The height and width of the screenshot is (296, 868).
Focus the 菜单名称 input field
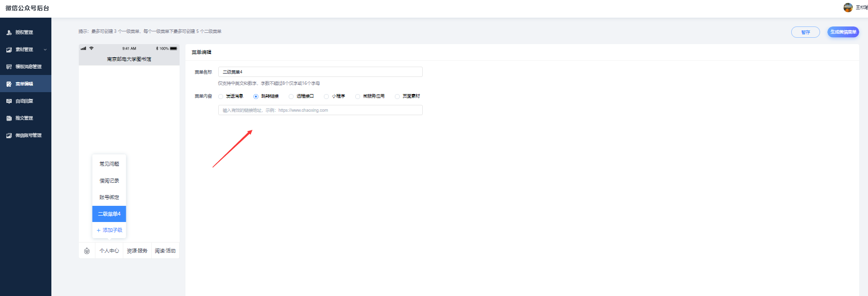click(x=320, y=72)
